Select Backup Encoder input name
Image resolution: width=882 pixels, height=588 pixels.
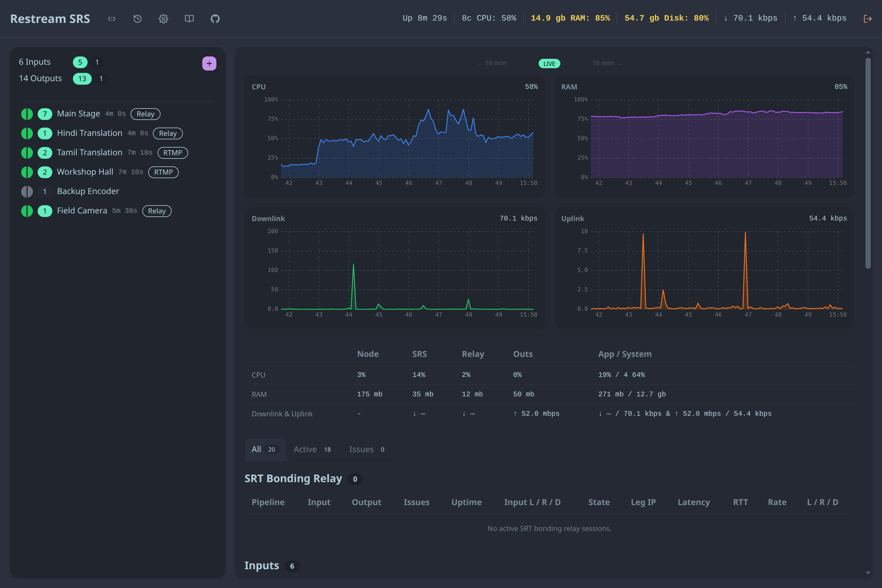pyautogui.click(x=88, y=191)
